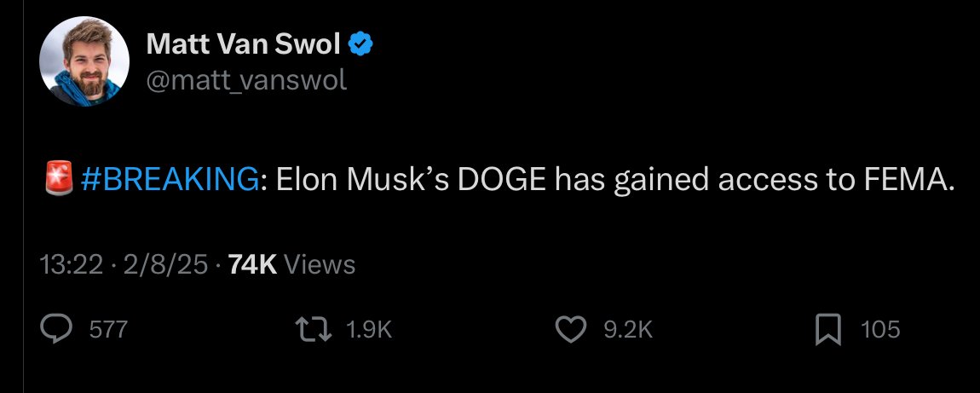
Task: Like the post with the heart icon
Action: [571, 329]
